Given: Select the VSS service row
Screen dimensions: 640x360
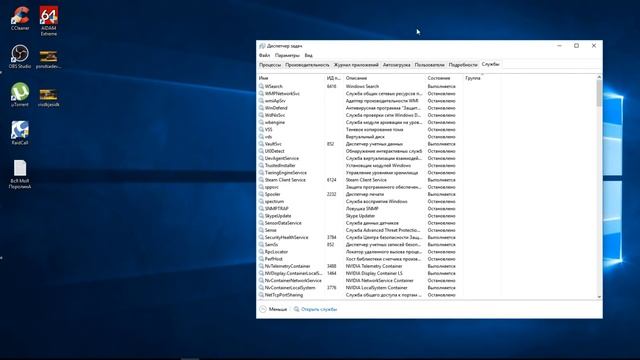Looking at the screenshot, I should (x=427, y=130).
